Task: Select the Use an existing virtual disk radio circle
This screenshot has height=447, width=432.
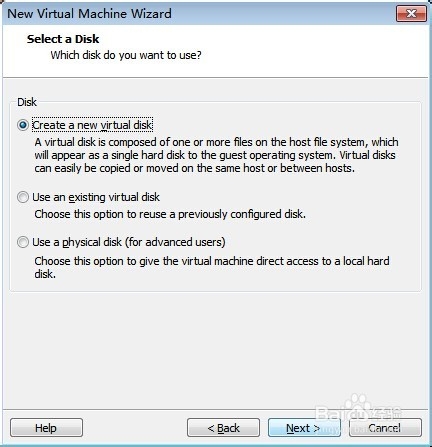Action: point(23,197)
